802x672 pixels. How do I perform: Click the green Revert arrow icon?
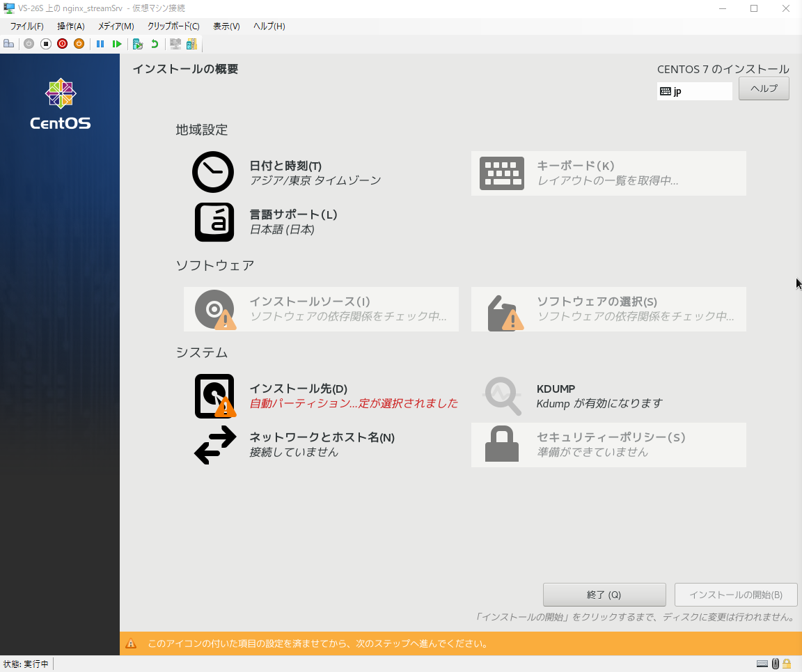pyautogui.click(x=155, y=44)
